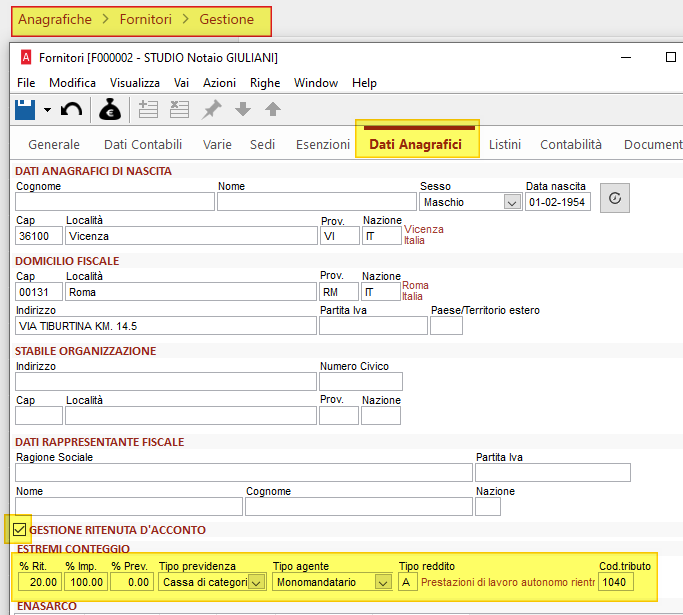Click the Prov. field RM
683x615 pixels.
[339, 292]
